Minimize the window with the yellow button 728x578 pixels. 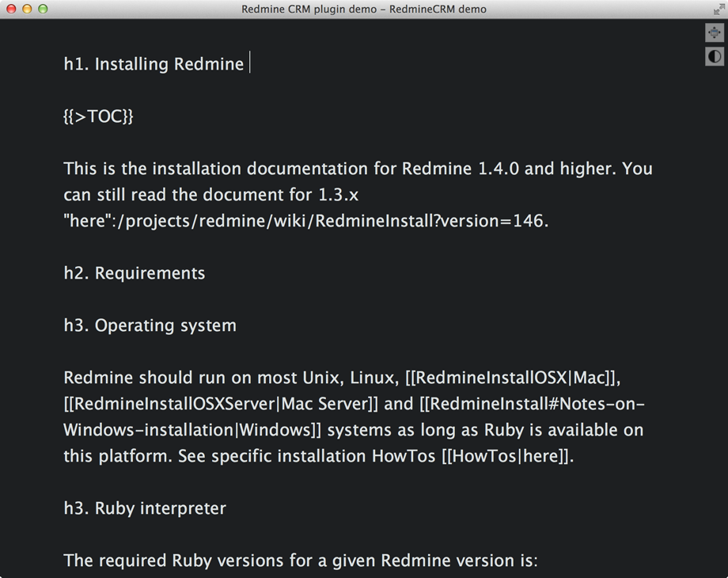pos(27,10)
